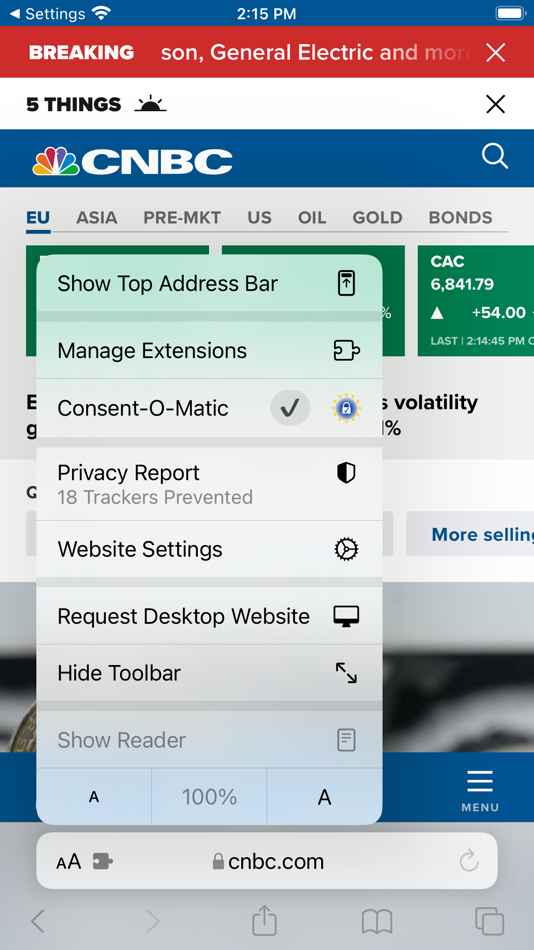Viewport: 534px width, 950px height.
Task: Open Manage Extensions option
Action: click(209, 350)
